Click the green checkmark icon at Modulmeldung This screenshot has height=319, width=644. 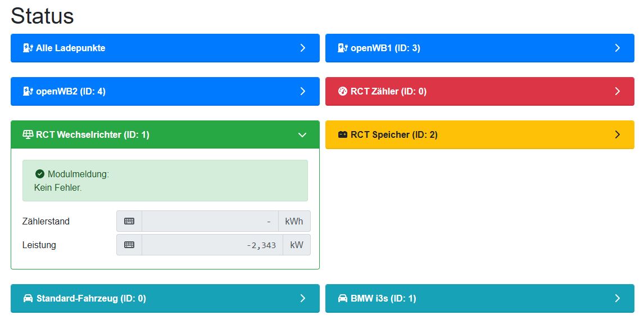[x=40, y=174]
